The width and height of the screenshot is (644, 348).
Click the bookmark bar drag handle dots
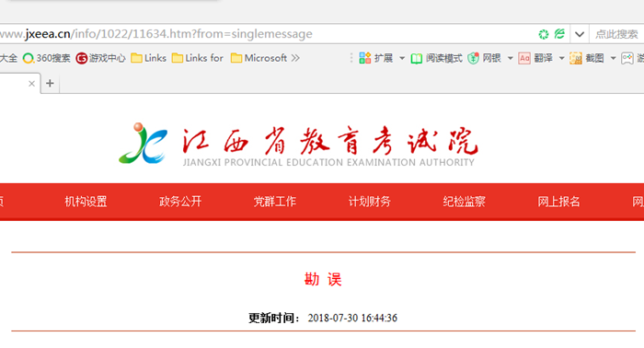coord(351,58)
